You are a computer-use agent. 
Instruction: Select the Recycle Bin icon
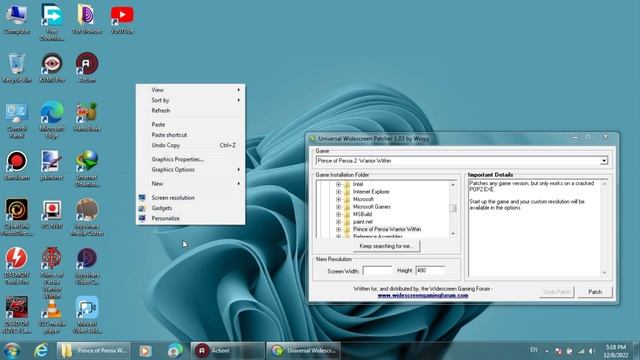click(17, 68)
